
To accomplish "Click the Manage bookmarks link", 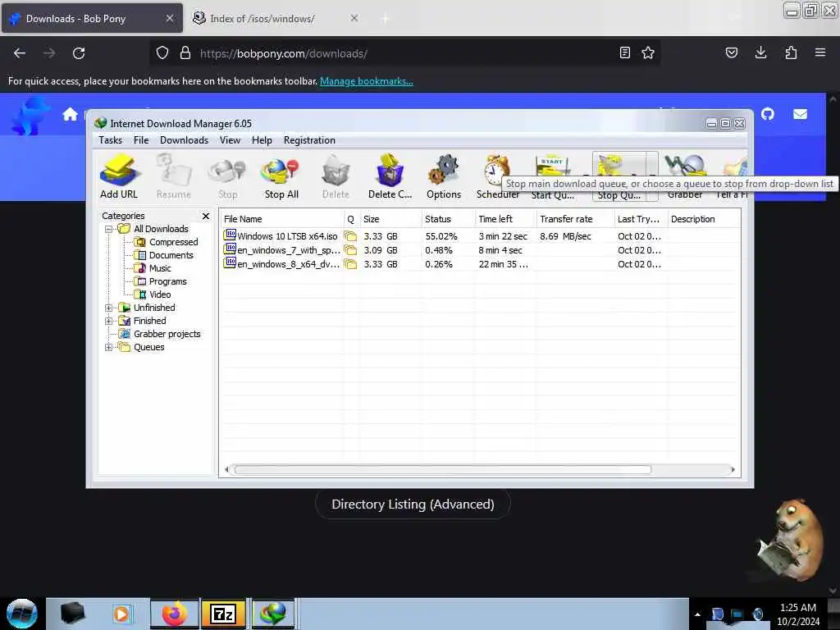I will point(367,81).
